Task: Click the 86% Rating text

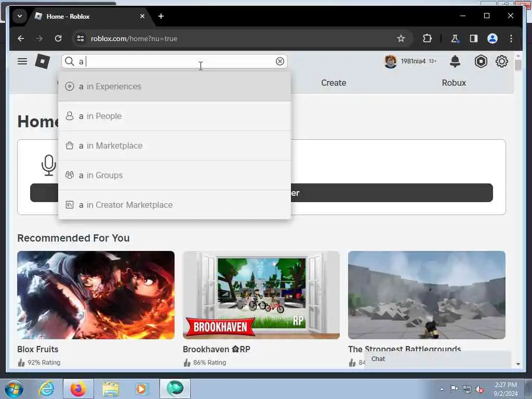Action: click(x=209, y=362)
